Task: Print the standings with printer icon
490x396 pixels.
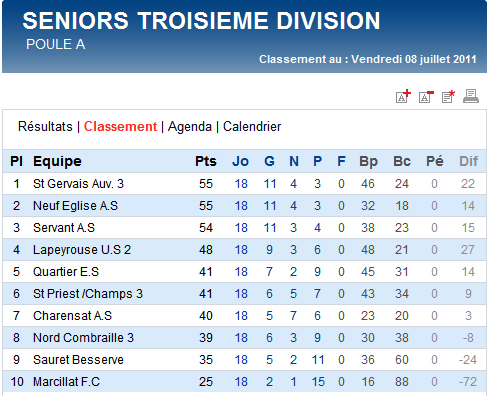Action: (x=471, y=96)
